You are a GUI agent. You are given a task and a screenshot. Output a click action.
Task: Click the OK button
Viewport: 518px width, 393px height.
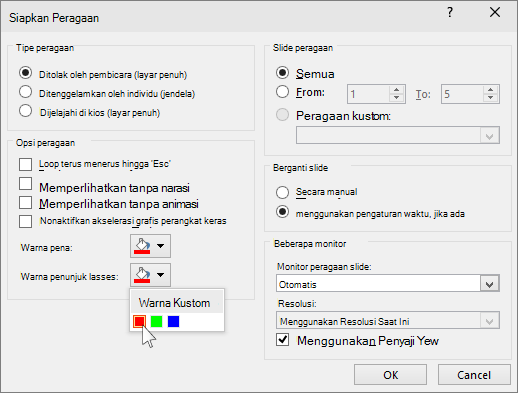390,375
